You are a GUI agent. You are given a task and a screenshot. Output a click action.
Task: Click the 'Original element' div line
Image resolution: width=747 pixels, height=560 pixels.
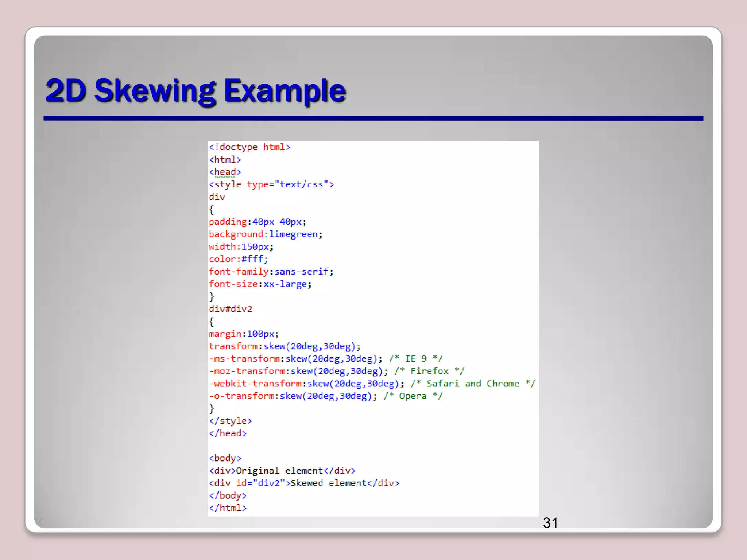[282, 471]
